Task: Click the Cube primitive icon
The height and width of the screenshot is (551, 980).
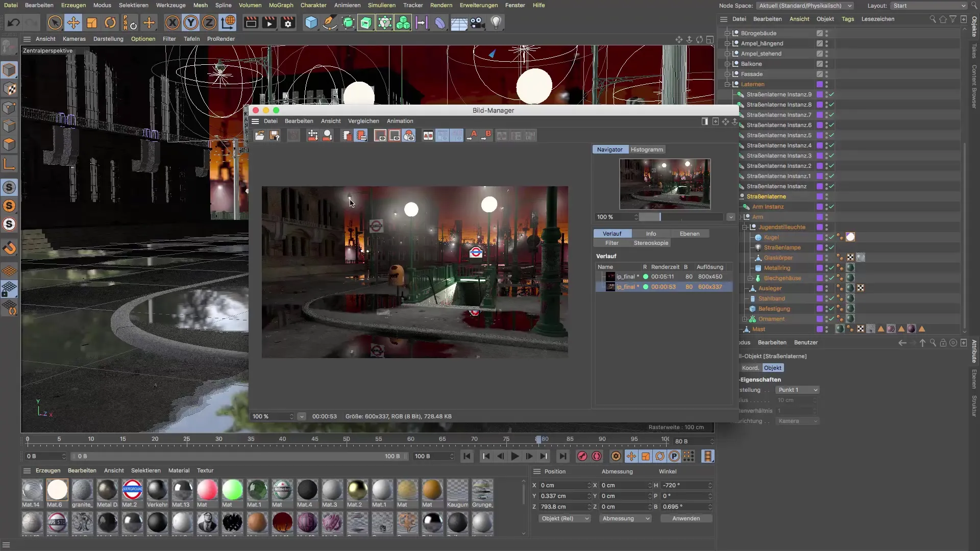Action: point(311,22)
